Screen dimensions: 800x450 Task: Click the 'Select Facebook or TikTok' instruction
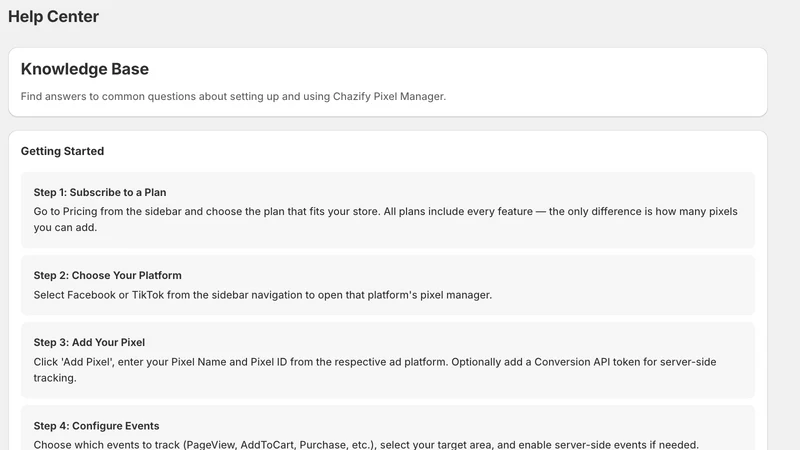[263, 295]
